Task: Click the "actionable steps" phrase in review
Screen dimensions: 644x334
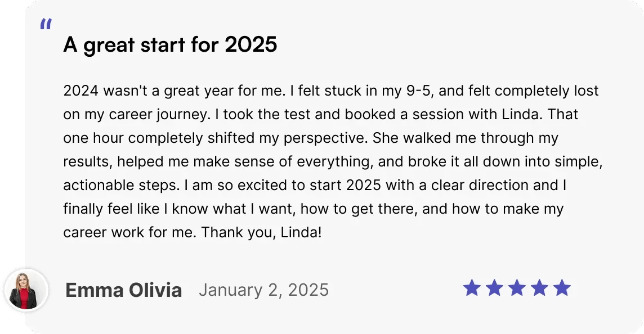Action: tap(122, 185)
